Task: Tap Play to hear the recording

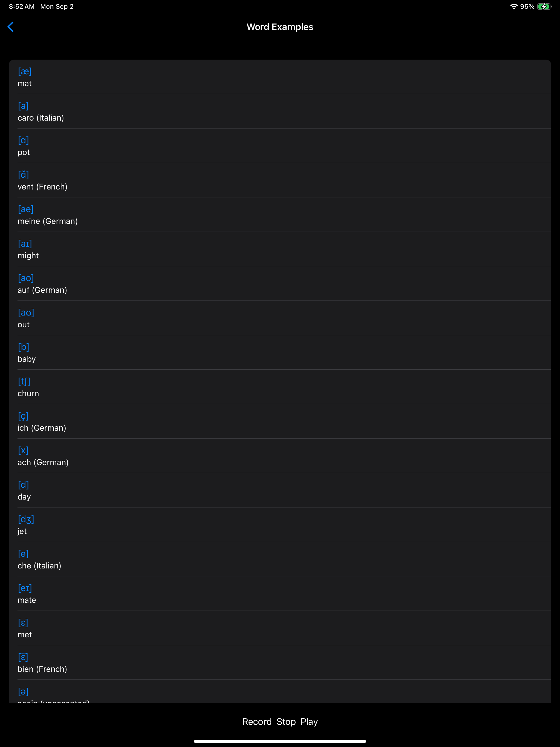Action: point(309,722)
